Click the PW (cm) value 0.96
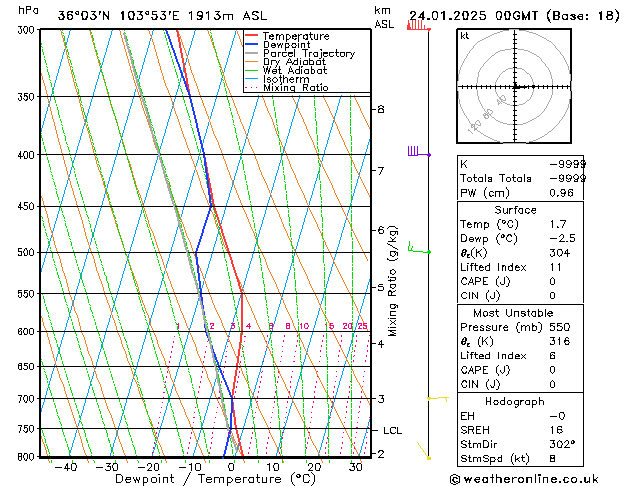 click(561, 193)
